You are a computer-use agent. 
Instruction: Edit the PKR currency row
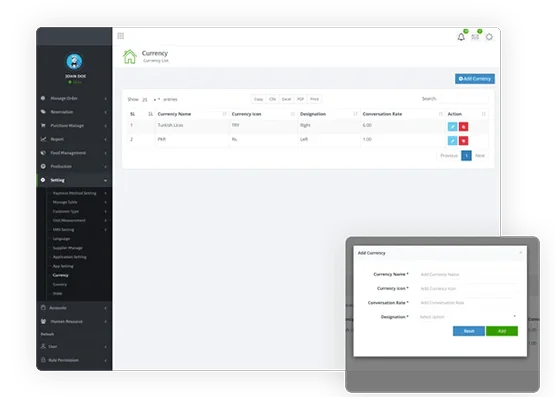coord(452,140)
